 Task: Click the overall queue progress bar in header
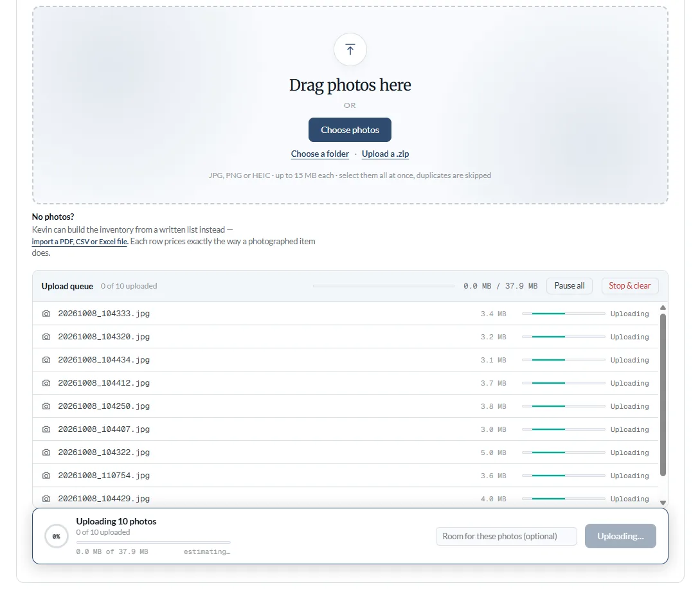(384, 285)
